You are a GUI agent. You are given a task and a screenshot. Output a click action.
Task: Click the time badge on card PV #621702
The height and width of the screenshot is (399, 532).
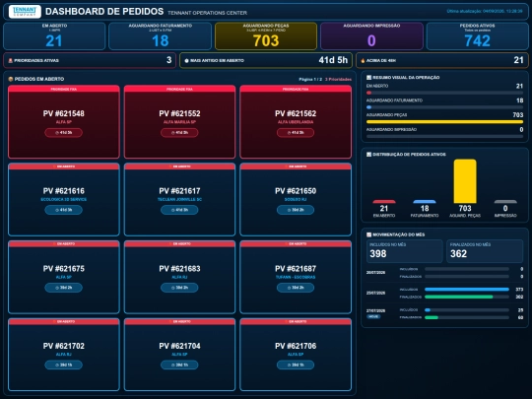(x=63, y=366)
